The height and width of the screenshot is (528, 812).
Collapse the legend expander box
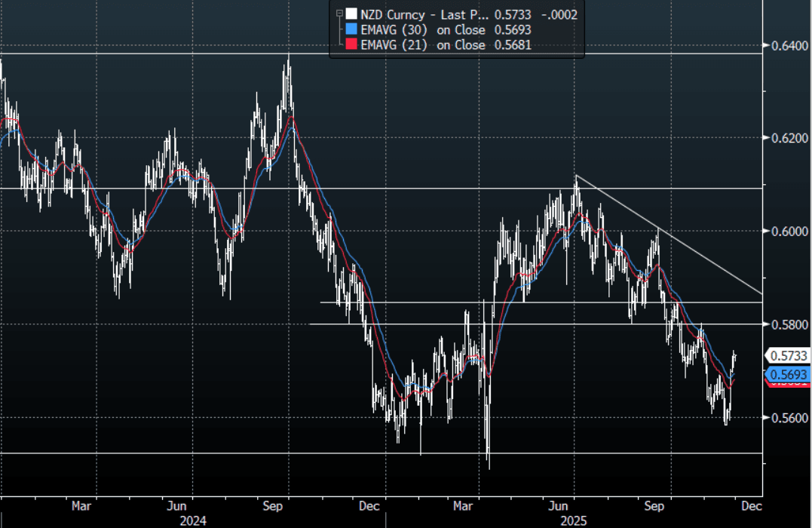coord(340,14)
